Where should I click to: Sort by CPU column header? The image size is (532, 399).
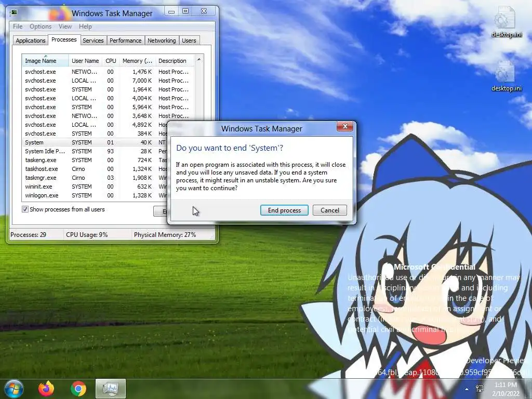click(111, 61)
